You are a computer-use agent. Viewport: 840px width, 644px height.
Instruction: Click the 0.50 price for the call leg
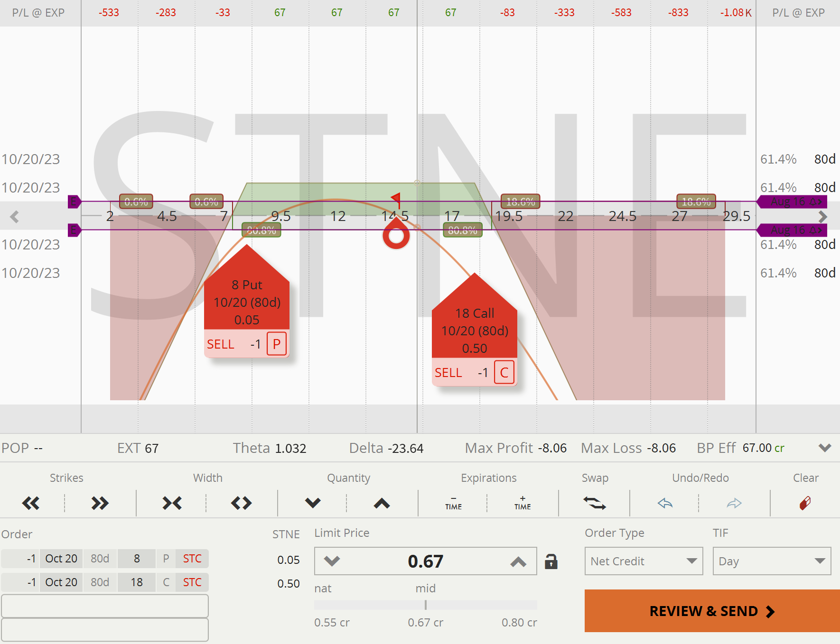click(x=289, y=584)
